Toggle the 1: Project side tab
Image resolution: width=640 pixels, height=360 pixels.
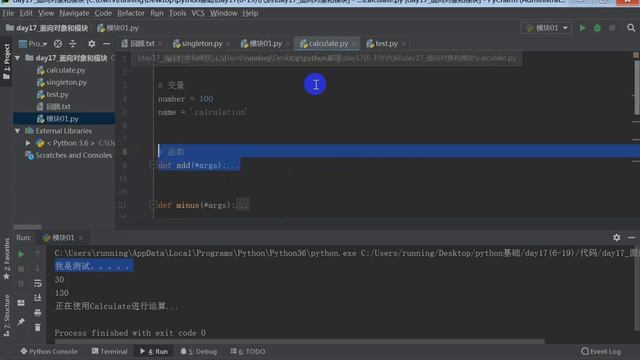[6, 62]
